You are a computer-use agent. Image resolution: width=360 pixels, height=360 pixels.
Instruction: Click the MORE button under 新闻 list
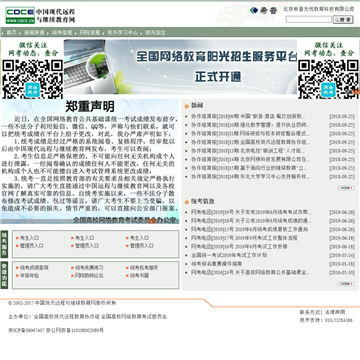click(346, 188)
